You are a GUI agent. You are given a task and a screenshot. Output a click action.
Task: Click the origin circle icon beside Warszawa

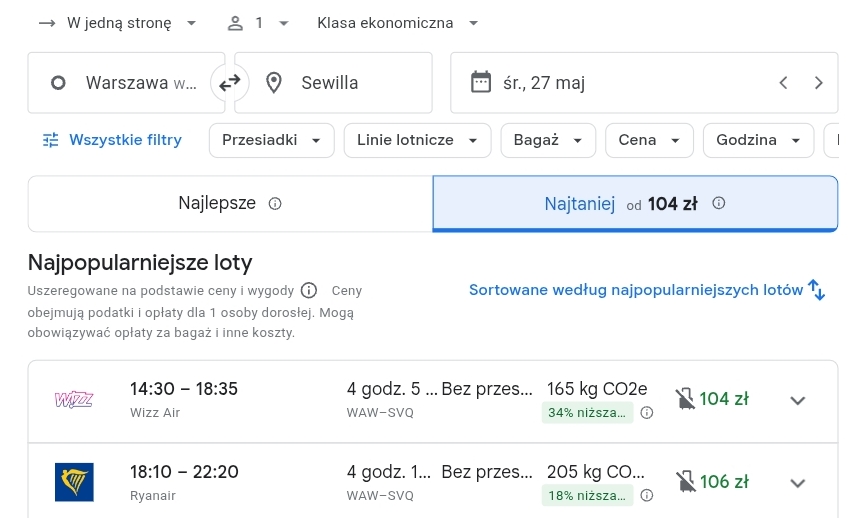click(58, 83)
